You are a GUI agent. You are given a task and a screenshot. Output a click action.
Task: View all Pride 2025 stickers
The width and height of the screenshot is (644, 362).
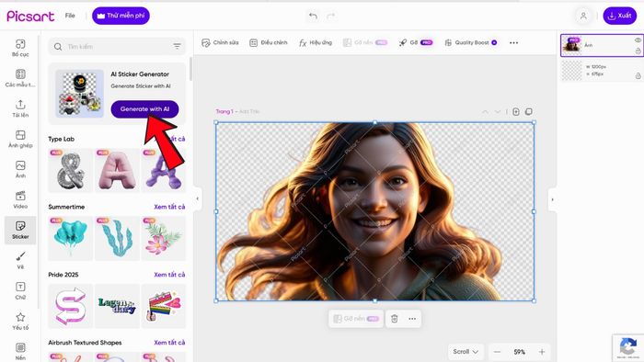169,275
